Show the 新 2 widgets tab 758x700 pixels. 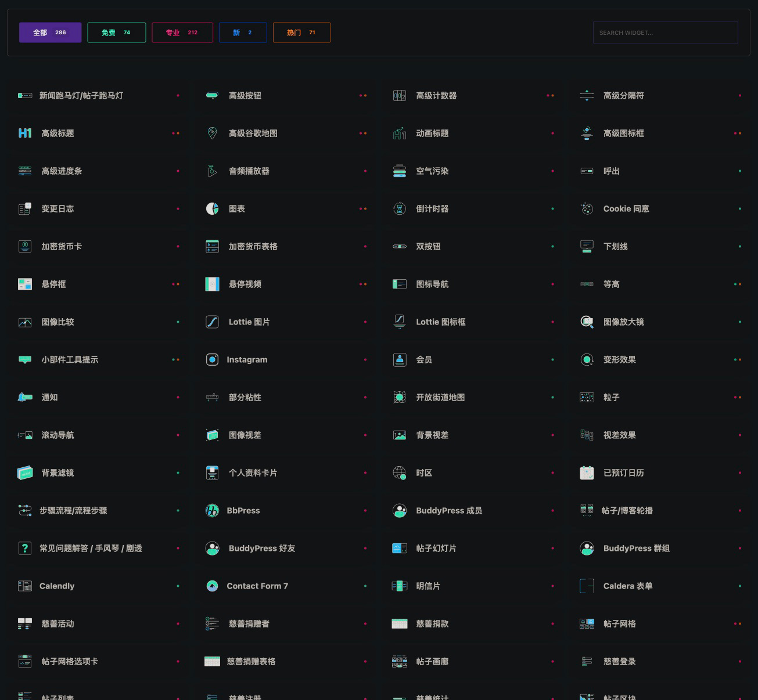(x=243, y=33)
